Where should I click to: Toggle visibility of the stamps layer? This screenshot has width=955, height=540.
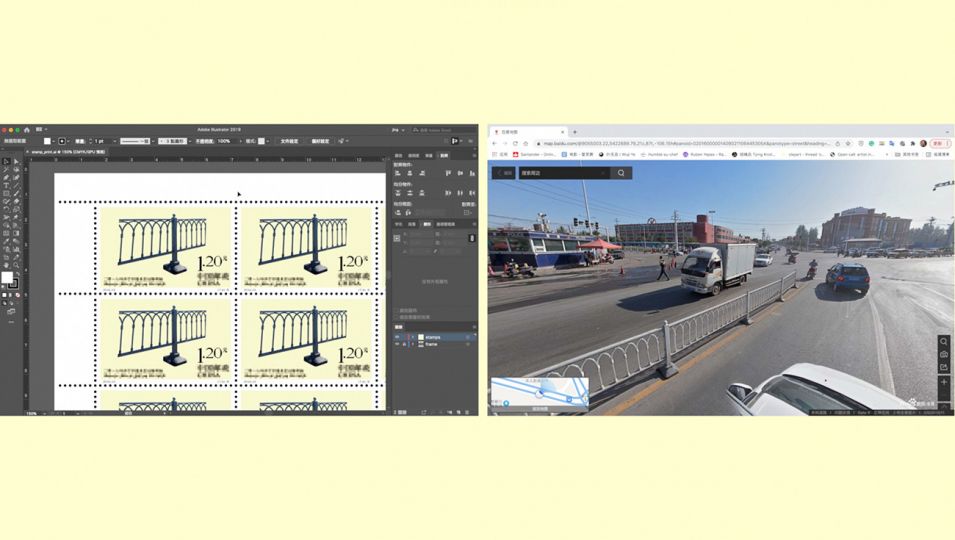(397, 337)
